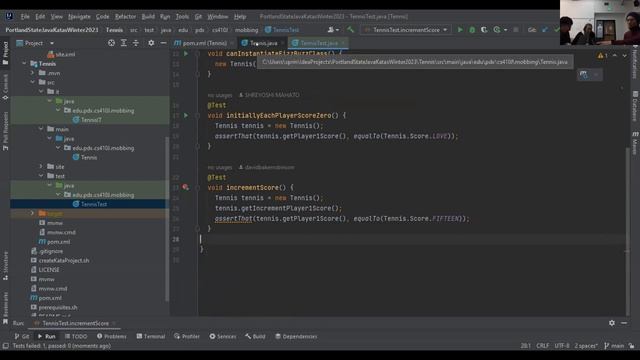Click failed-test gutter icon for incrementScore
The height and width of the screenshot is (360, 640).
pos(186,187)
